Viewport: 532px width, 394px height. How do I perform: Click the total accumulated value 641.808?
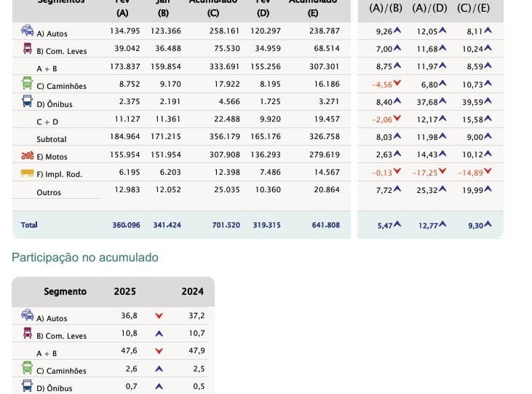(326, 225)
